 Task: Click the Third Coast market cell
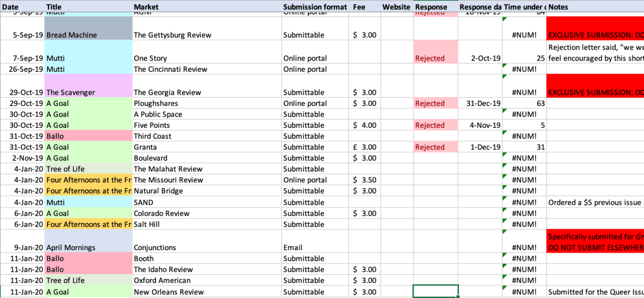coord(207,136)
